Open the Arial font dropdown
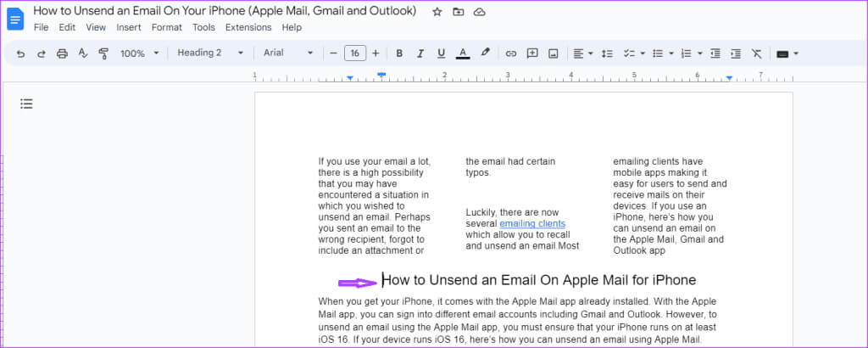This screenshot has width=868, height=348. pyautogui.click(x=288, y=53)
